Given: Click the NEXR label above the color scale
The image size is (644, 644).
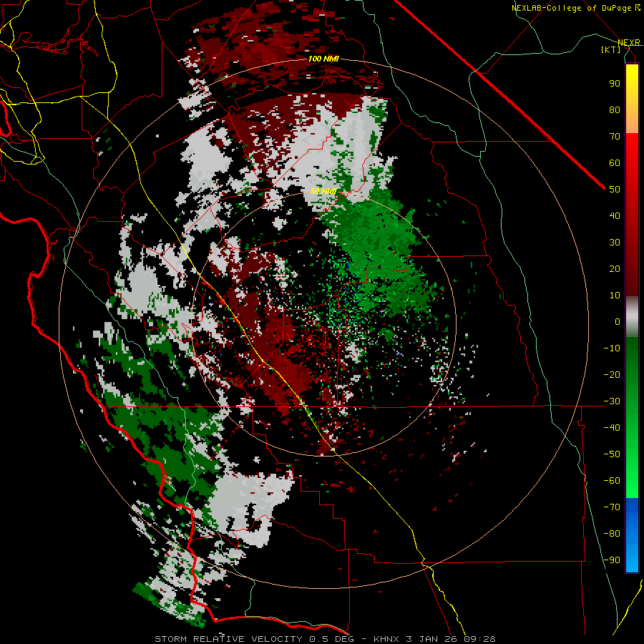Looking at the screenshot, I should [628, 42].
